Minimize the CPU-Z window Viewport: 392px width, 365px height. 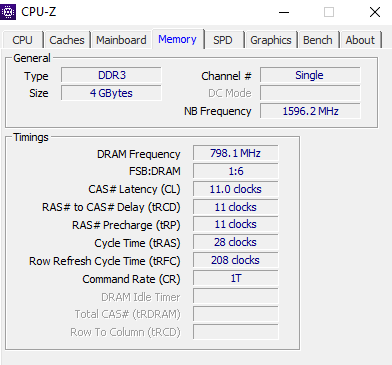(x=284, y=12)
